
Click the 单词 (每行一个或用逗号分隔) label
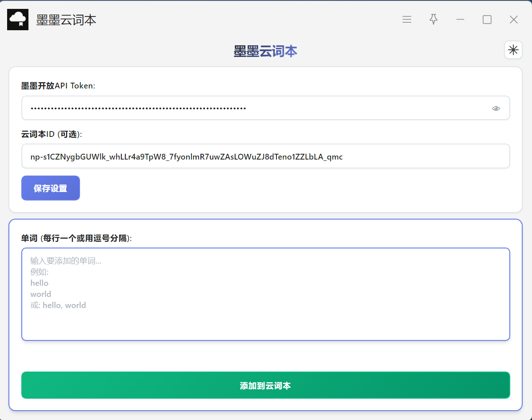point(76,238)
